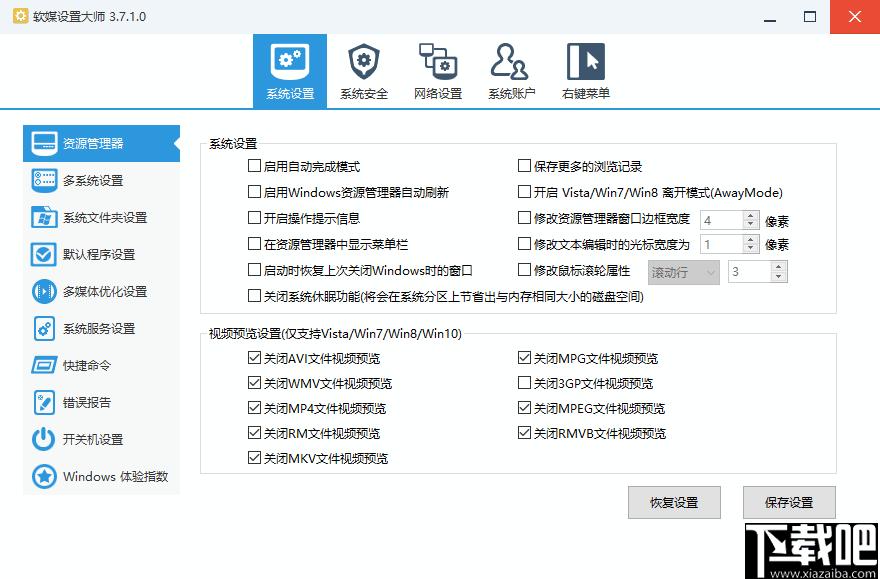
Task: Check 启动时恢复上次关闭Windows时的窗口
Action: coord(254,270)
